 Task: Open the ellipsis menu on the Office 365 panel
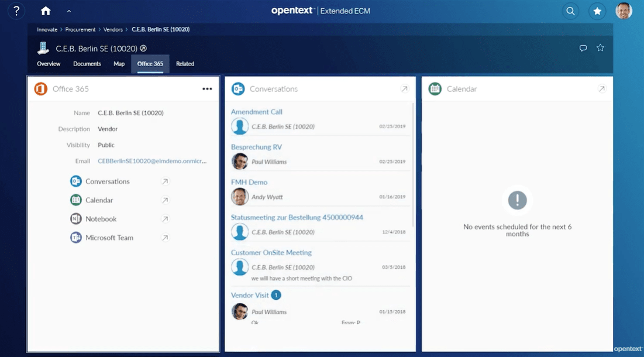[x=207, y=89]
